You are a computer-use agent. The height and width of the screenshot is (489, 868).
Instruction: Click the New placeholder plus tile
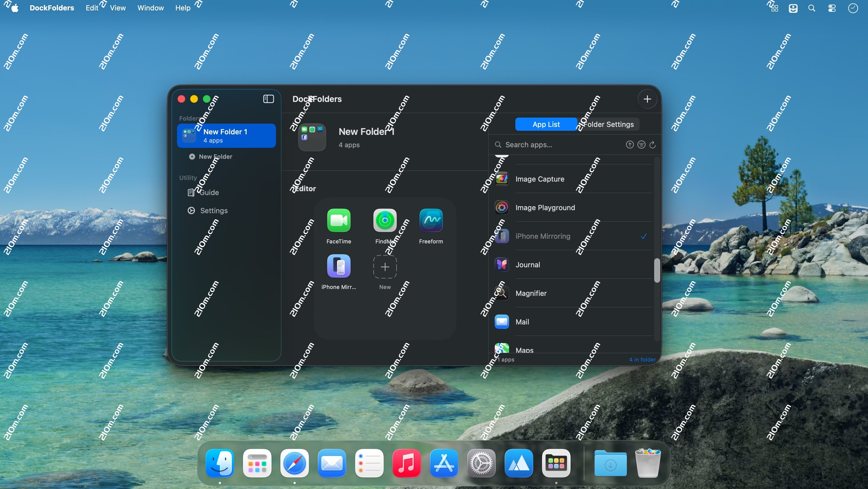point(385,266)
